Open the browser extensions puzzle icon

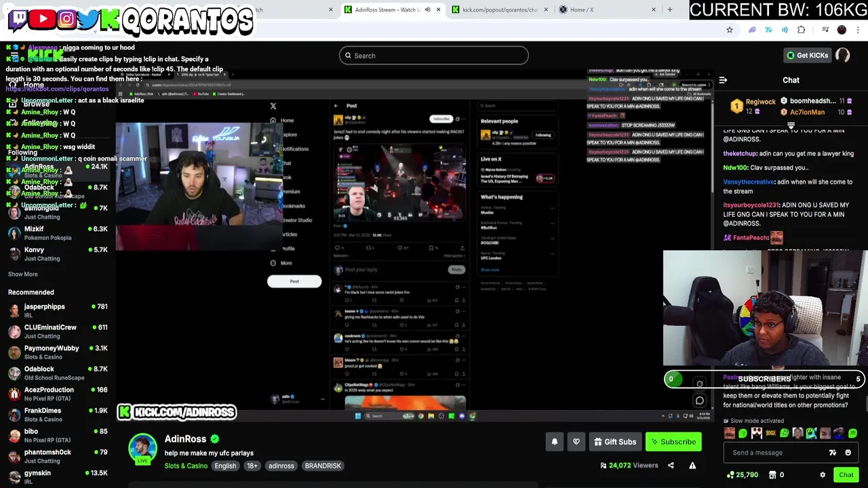[x=802, y=30]
